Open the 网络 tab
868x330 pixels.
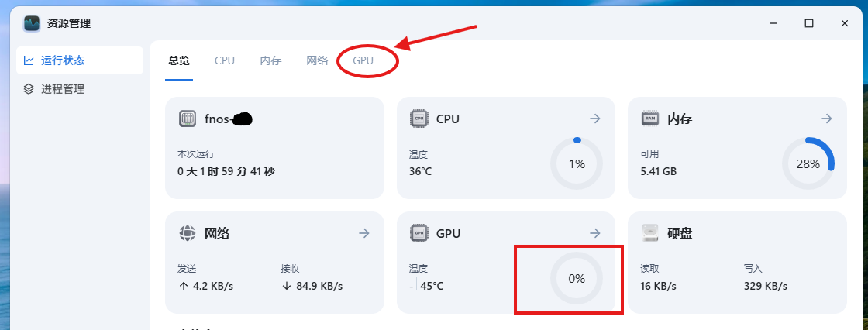pyautogui.click(x=317, y=60)
